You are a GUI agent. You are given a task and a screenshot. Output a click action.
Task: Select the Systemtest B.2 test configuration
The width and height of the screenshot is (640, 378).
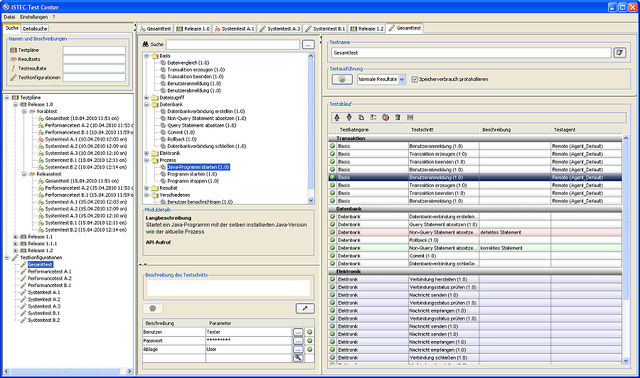point(44,320)
